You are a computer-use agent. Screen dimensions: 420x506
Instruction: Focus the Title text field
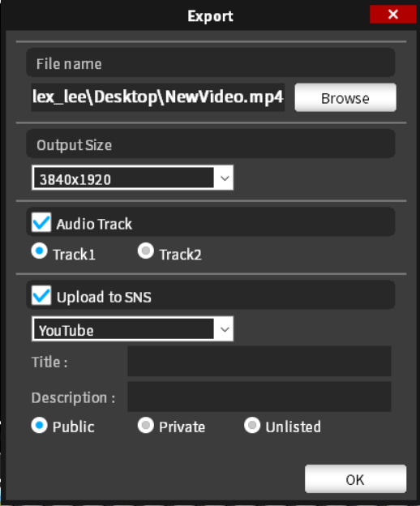tap(259, 361)
